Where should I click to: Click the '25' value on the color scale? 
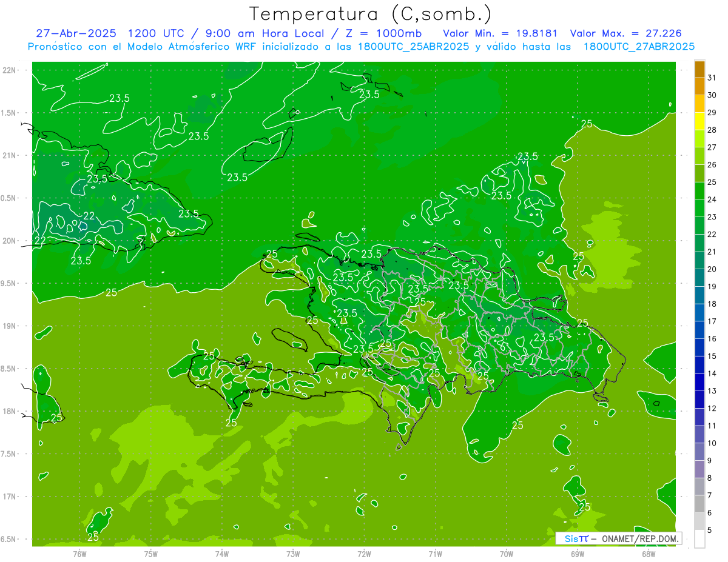click(712, 182)
